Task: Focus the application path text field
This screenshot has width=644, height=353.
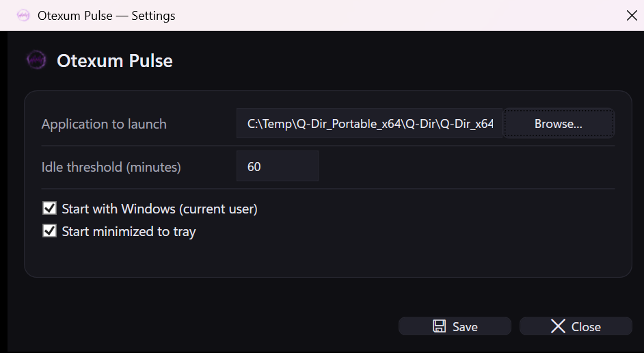Action: tap(369, 124)
